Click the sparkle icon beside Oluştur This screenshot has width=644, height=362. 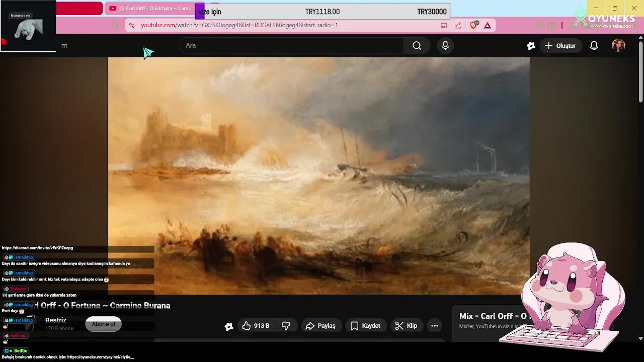tap(531, 46)
